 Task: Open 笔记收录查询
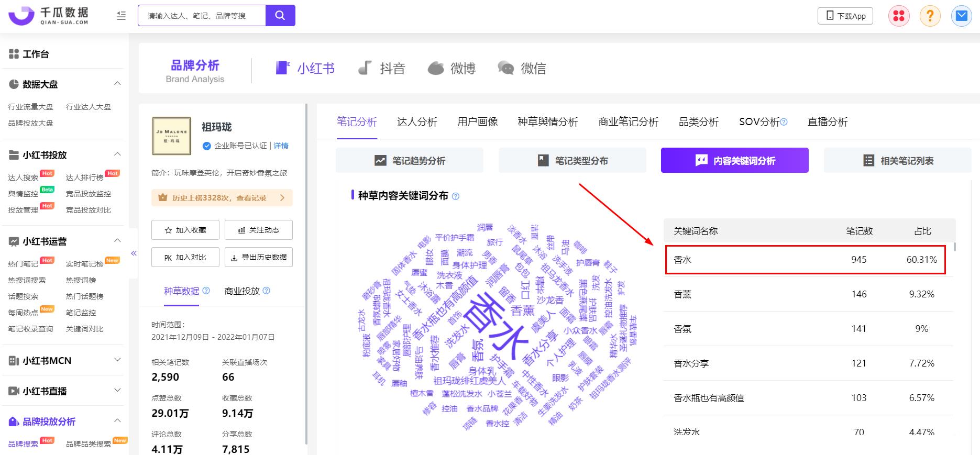pos(30,329)
